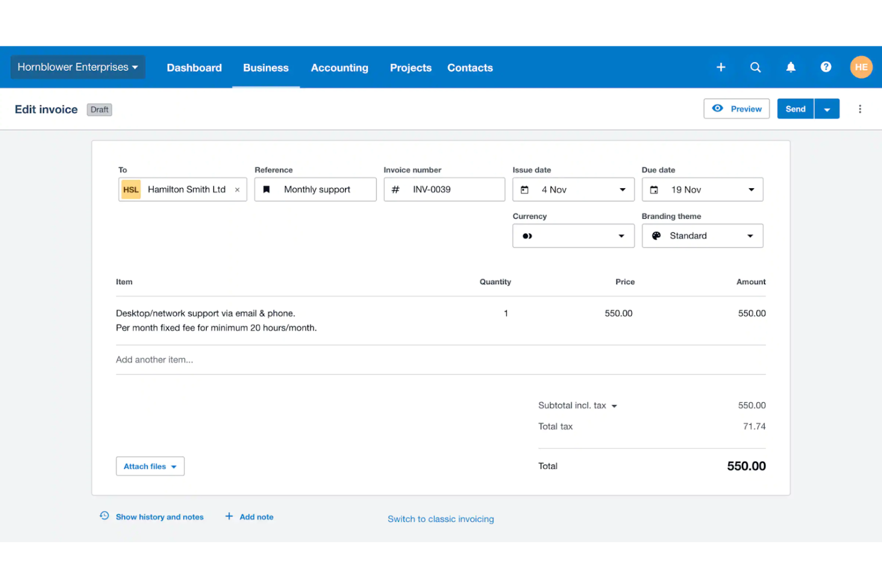Viewport: 882px width, 588px height.
Task: Open the global search icon
Action: coord(755,67)
